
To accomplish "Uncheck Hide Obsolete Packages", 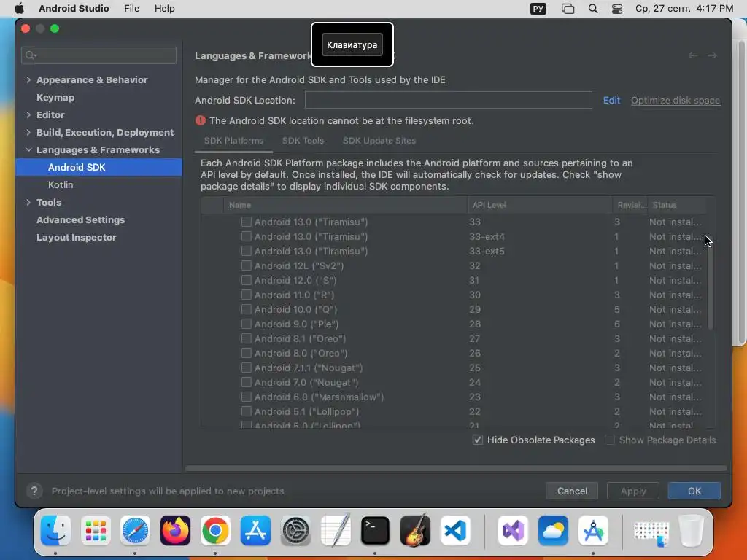I will click(x=478, y=440).
